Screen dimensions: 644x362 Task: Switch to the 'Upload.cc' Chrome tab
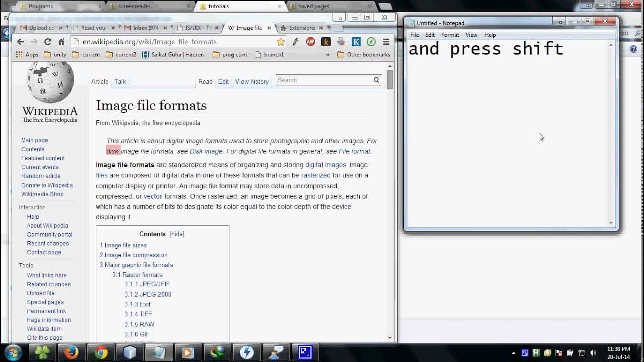coord(41,28)
